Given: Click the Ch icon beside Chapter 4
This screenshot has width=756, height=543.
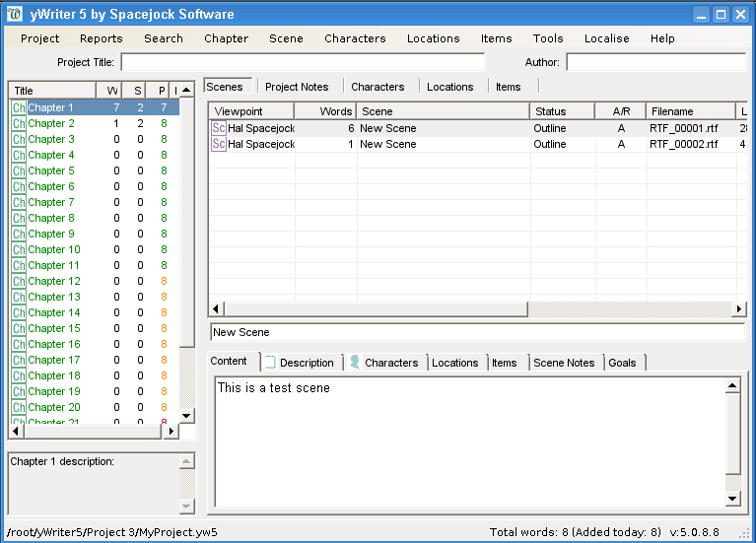Looking at the screenshot, I should click(x=19, y=155).
